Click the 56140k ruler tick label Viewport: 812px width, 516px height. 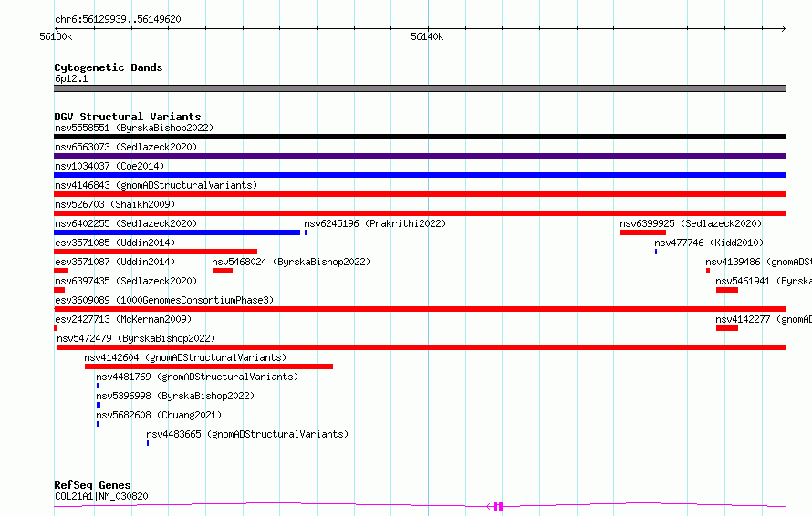(427, 36)
